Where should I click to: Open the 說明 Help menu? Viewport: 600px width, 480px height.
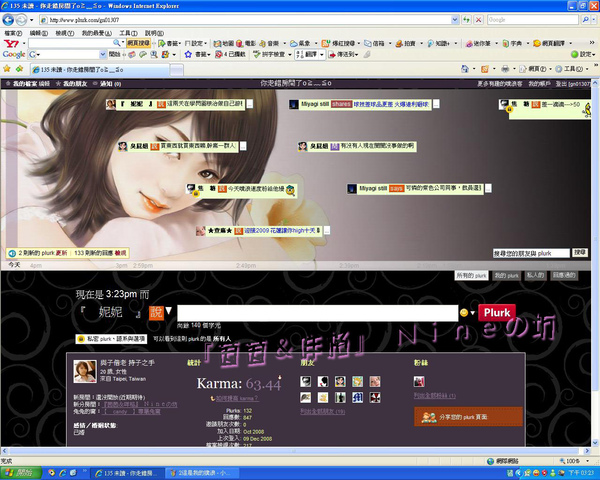tap(154, 33)
